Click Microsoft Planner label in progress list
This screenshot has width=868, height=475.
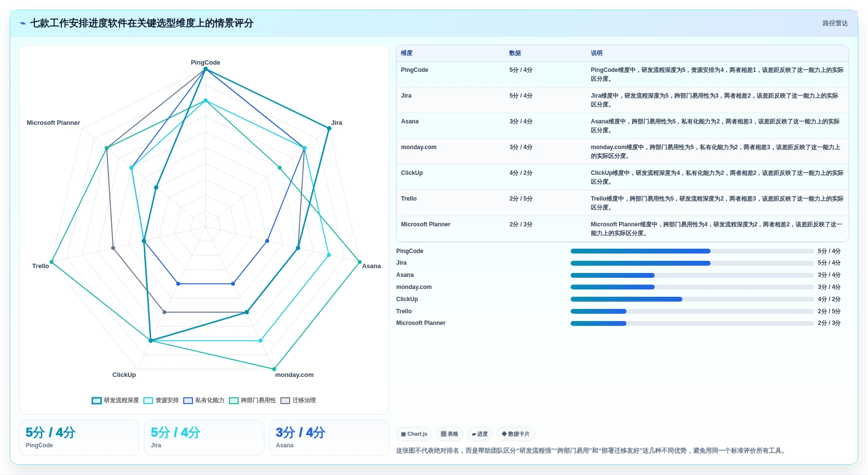pyautogui.click(x=421, y=323)
